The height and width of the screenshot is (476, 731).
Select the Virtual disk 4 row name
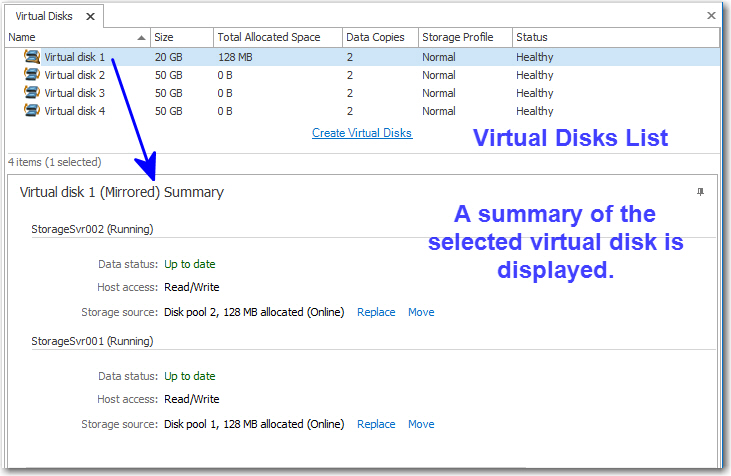pyautogui.click(x=75, y=111)
